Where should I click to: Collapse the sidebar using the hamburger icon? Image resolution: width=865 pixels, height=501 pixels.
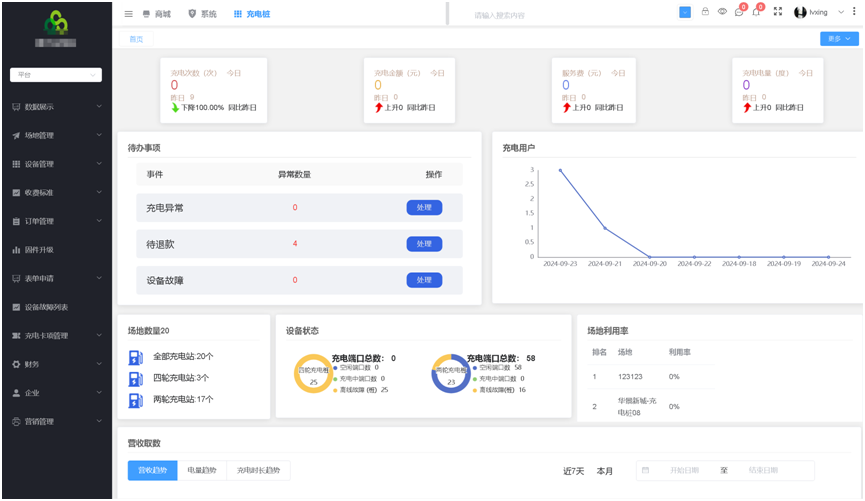[128, 14]
